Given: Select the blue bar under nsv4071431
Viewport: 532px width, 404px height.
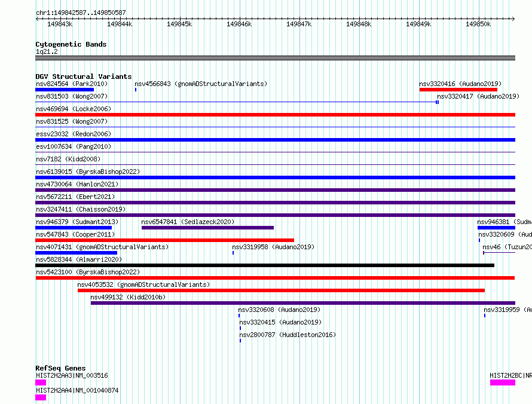Looking at the screenshot, I should coord(76,253).
